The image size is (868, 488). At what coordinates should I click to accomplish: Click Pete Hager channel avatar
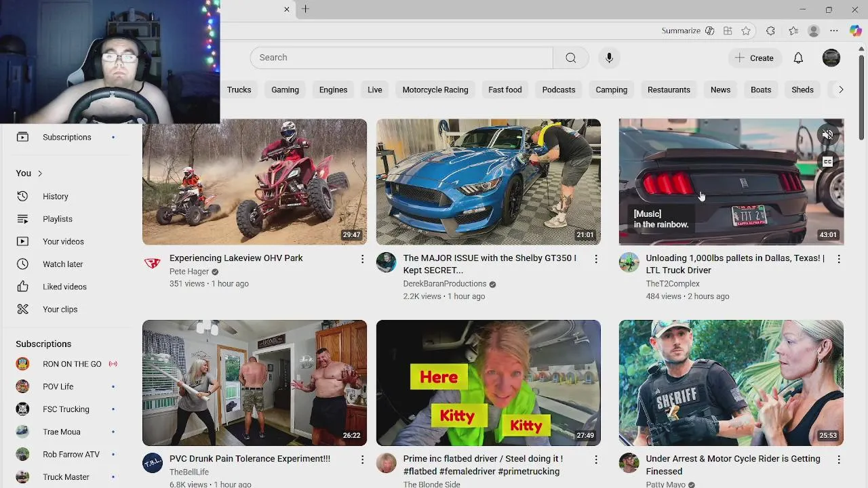(x=153, y=262)
